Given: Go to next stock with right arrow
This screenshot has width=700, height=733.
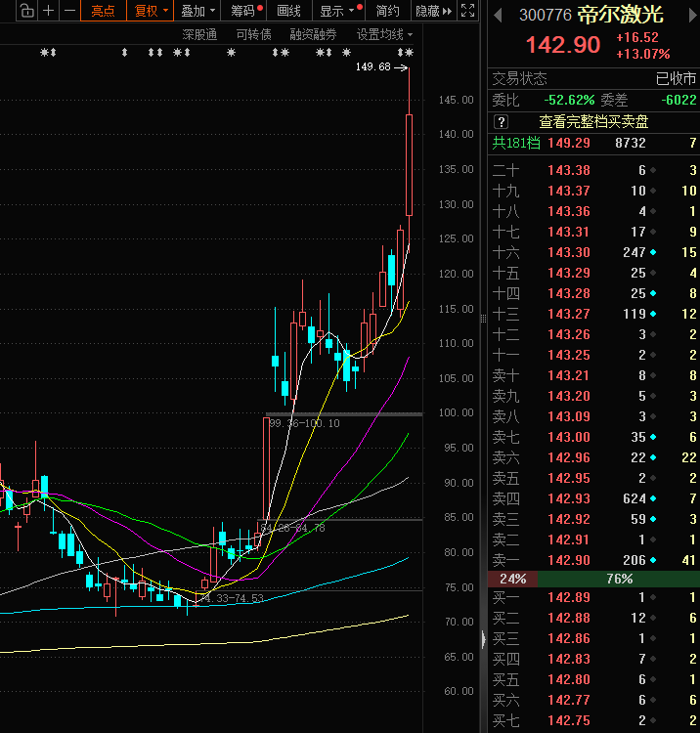Looking at the screenshot, I should [x=692, y=16].
